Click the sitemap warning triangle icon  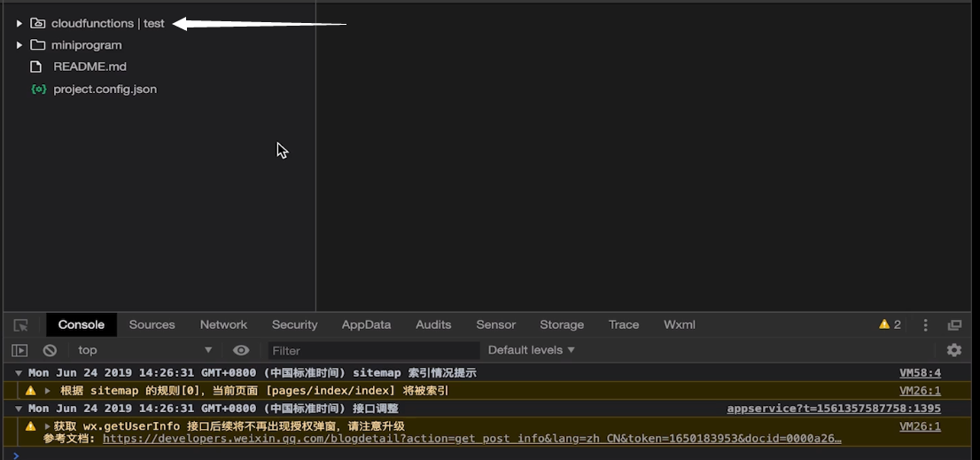(31, 391)
